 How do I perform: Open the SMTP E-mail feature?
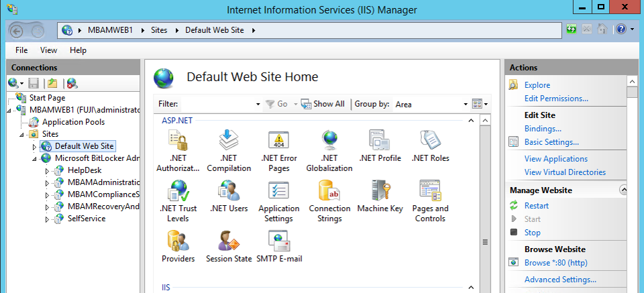pyautogui.click(x=279, y=247)
